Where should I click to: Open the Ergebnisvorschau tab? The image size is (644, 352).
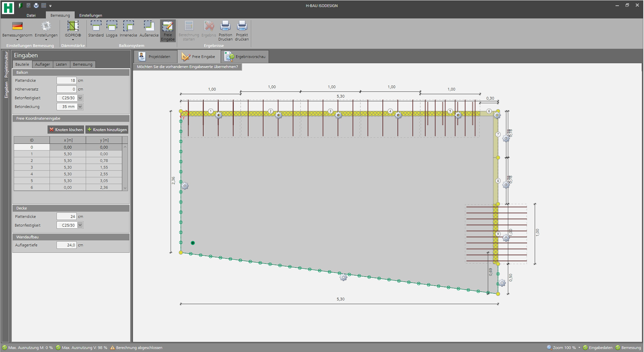click(x=245, y=57)
